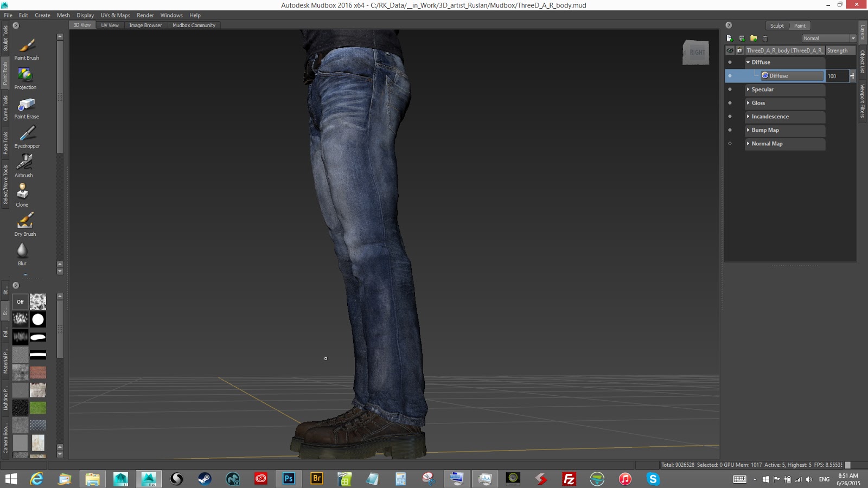The width and height of the screenshot is (868, 488).
Task: Open the UVs & Maps menu
Action: [x=116, y=15]
